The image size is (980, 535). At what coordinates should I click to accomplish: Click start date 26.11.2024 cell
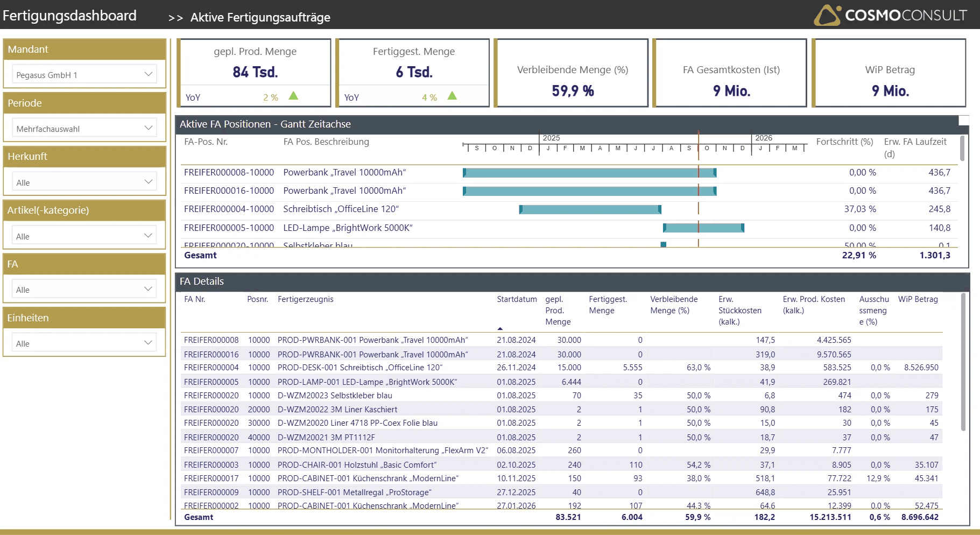click(516, 368)
